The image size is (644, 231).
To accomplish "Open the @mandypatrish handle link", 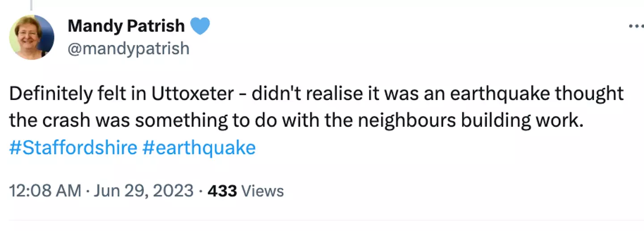I will tap(128, 48).
